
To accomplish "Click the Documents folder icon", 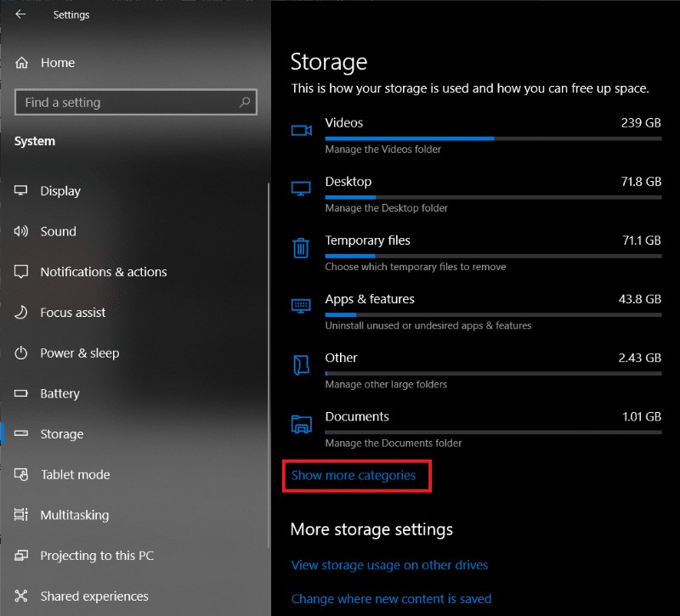I will (302, 423).
